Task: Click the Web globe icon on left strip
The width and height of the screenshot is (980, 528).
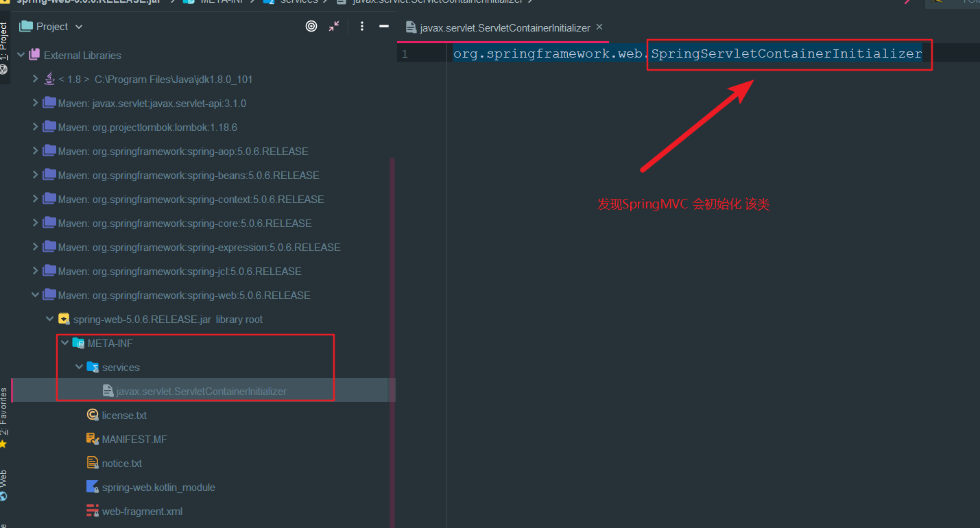Action: pyautogui.click(x=4, y=496)
